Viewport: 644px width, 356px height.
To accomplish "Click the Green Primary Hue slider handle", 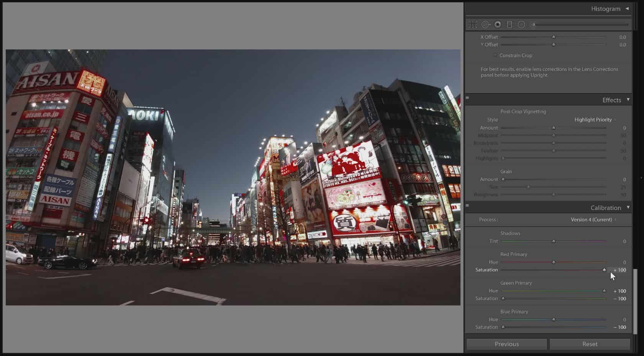I will (604, 291).
